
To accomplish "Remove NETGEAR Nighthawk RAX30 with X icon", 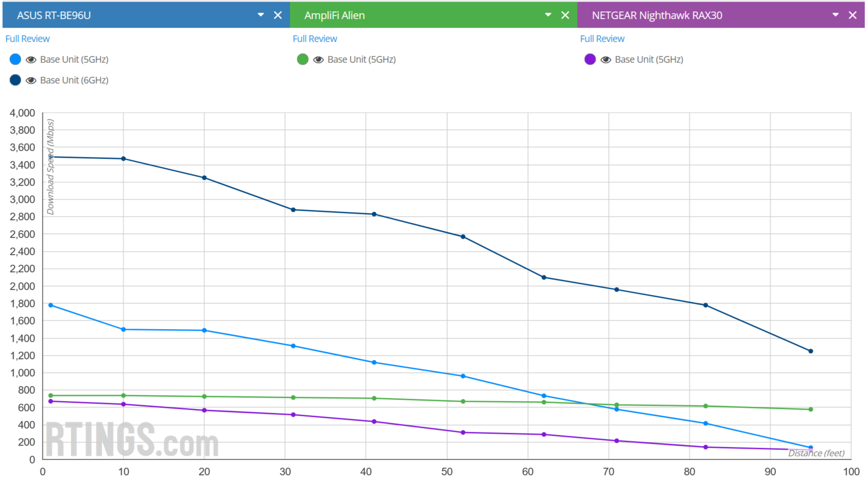I will coord(852,15).
